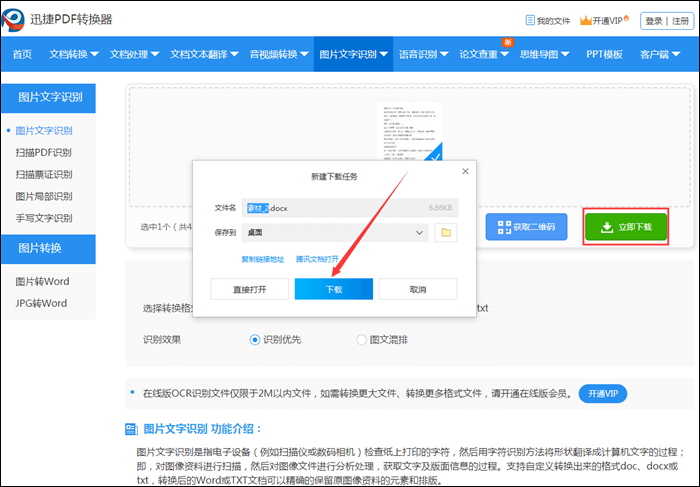
Task: Click the 文件名 input field
Action: pos(350,208)
